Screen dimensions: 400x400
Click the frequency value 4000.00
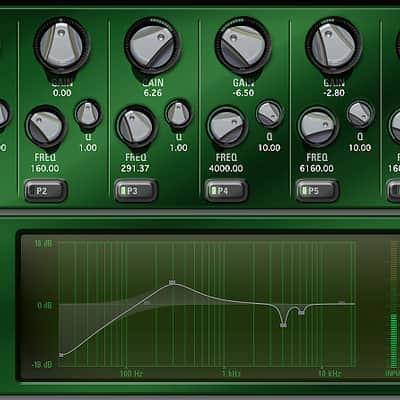[226, 168]
